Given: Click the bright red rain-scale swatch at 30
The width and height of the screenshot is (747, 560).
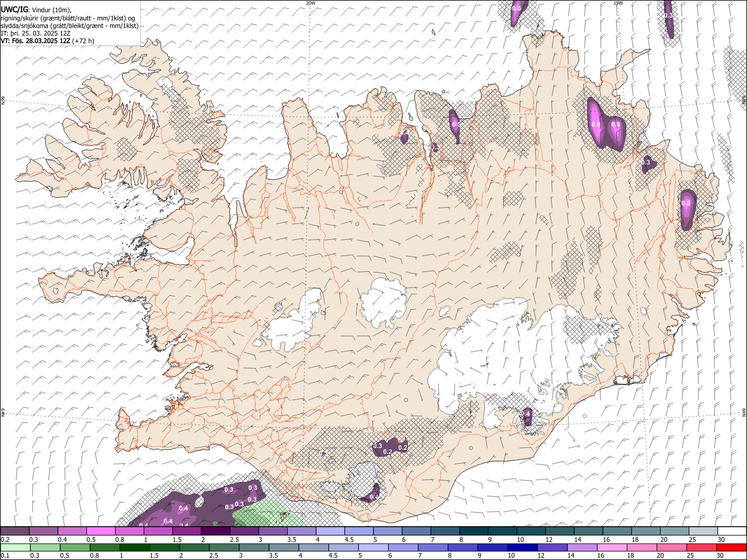Looking at the screenshot, I should 731,547.
